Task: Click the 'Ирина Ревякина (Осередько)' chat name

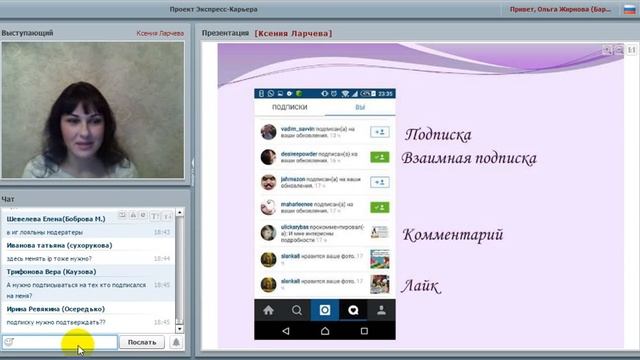Action: point(56,309)
